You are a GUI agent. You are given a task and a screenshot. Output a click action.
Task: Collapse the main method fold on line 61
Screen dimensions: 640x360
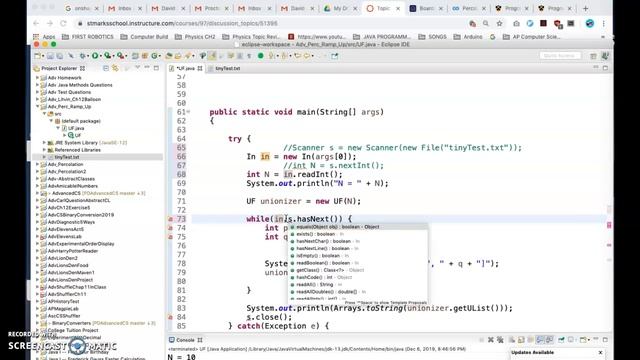pyautogui.click(x=189, y=112)
